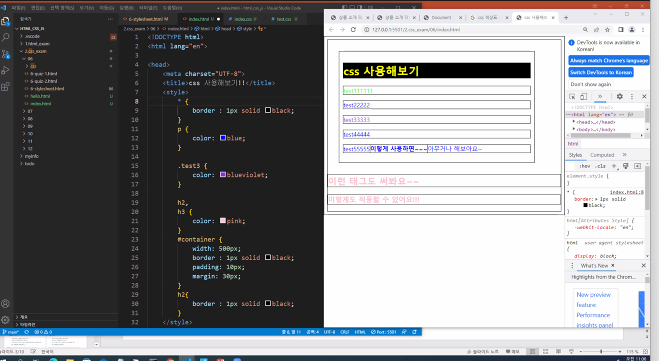
Task: Click the blueviolet color swatch on line 16
Action: (223, 175)
